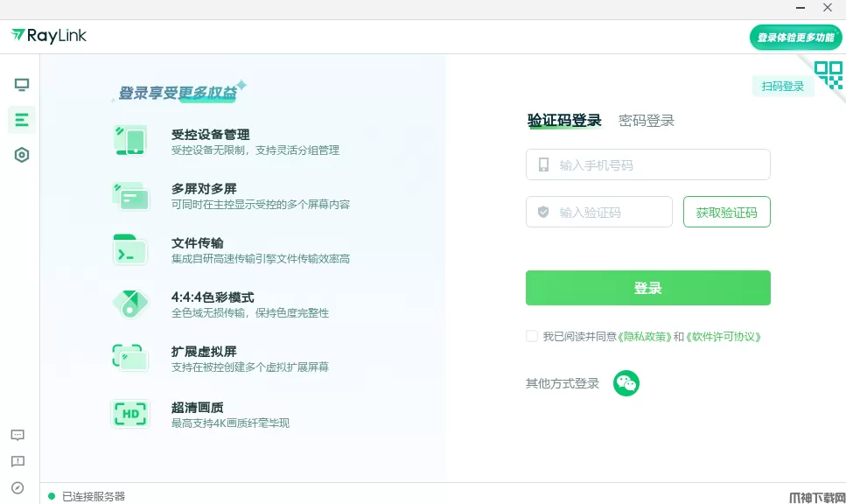Click the 扩展虚拟屏 feature icon
Image resolution: width=846 pixels, height=504 pixels.
click(x=130, y=358)
